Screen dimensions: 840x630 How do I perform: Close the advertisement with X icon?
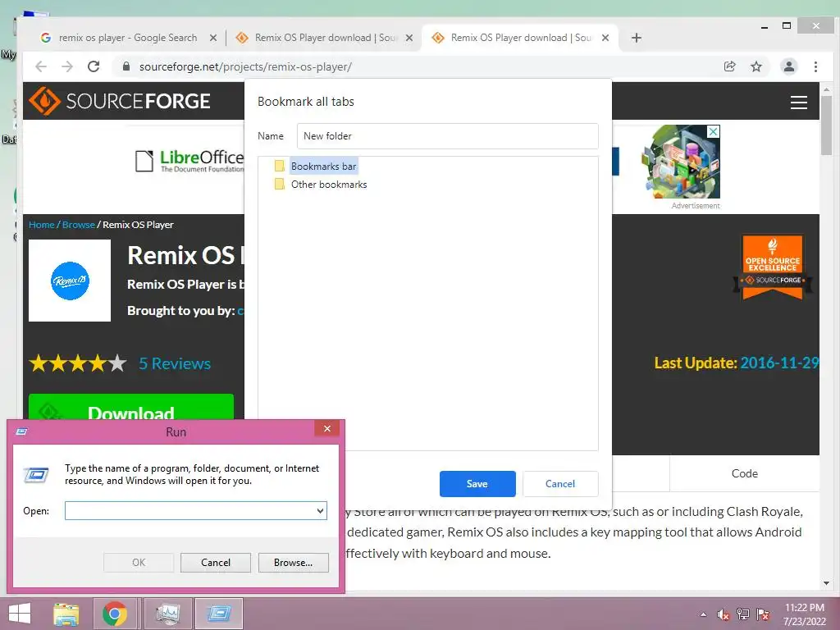tap(714, 131)
